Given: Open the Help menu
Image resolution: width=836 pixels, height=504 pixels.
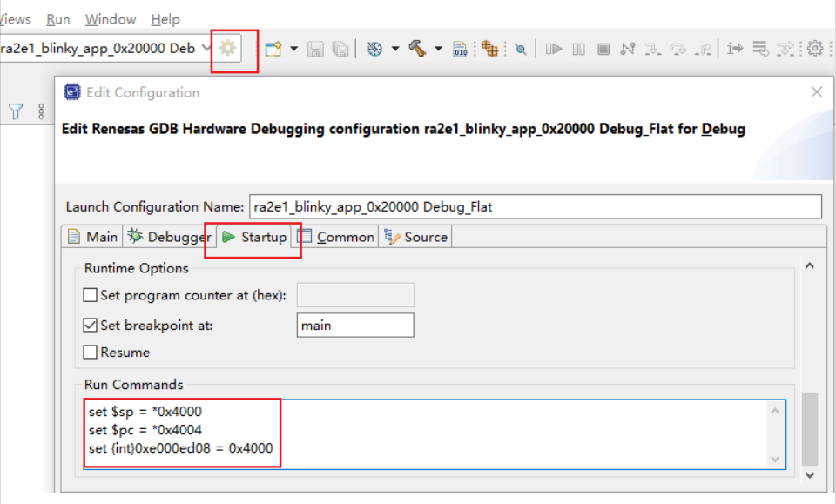Looking at the screenshot, I should 165,19.
